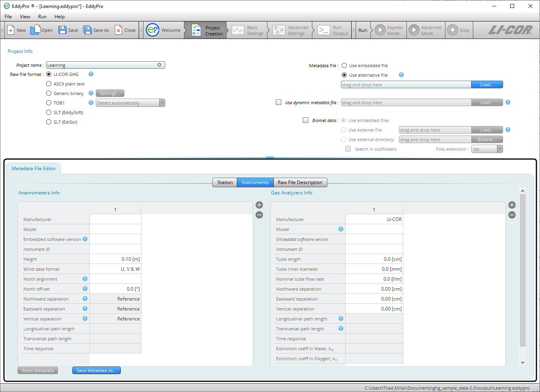Load an alternative metadata file

coord(487,85)
